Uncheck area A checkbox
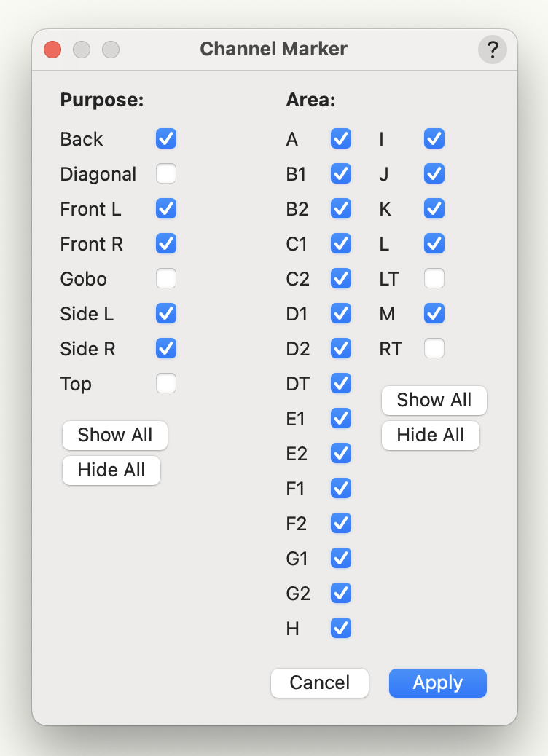Image resolution: width=548 pixels, height=756 pixels. tap(341, 138)
